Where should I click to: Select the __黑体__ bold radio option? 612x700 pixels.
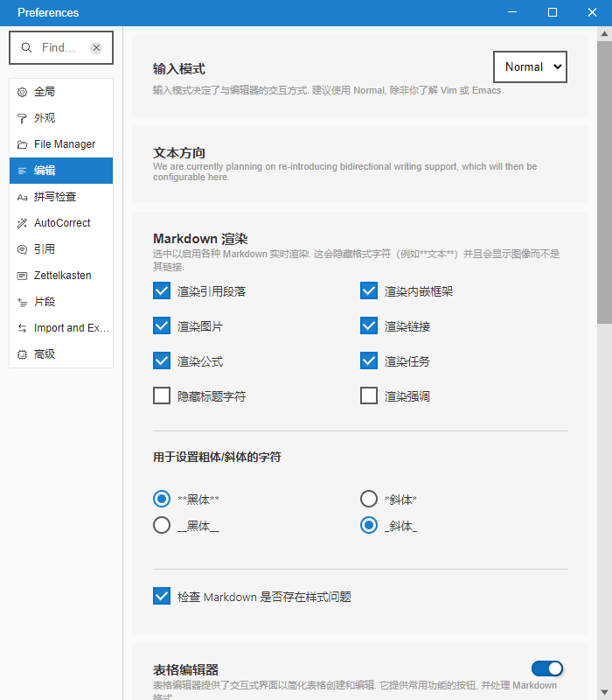coord(162,526)
